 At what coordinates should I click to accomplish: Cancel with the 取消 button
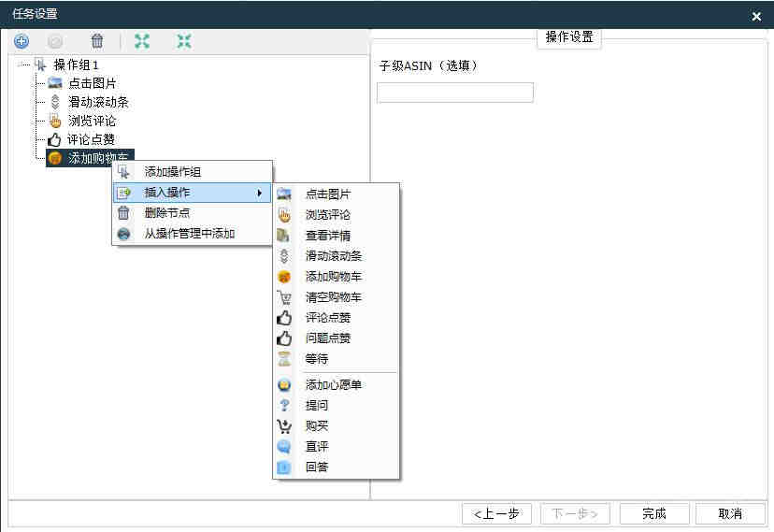pyautogui.click(x=730, y=513)
